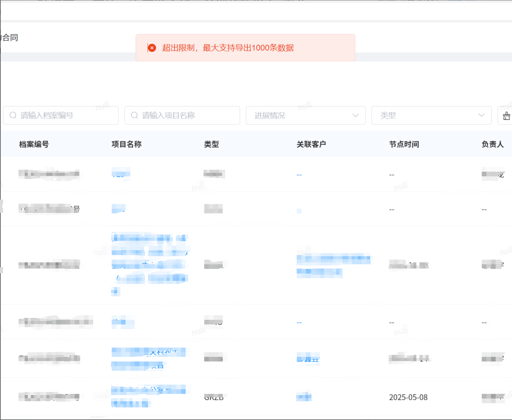
Task: Click the magnifier icon in project name field
Action: 134,115
